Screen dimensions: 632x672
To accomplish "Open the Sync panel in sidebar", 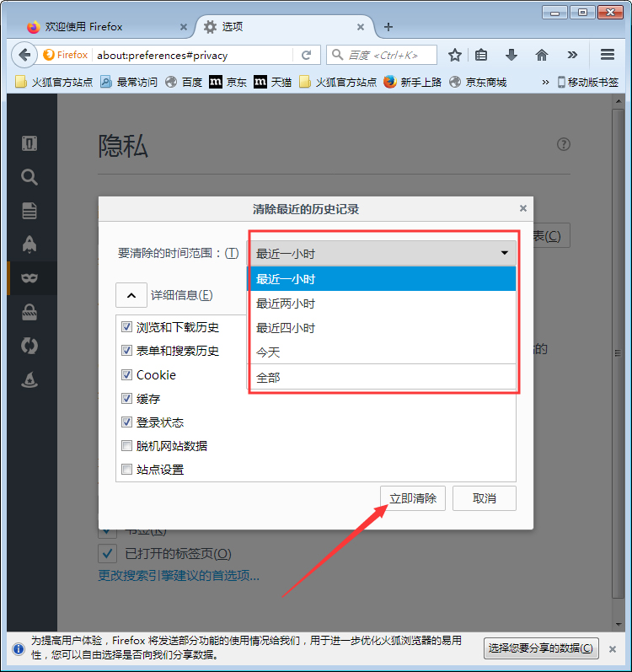I will (x=29, y=346).
